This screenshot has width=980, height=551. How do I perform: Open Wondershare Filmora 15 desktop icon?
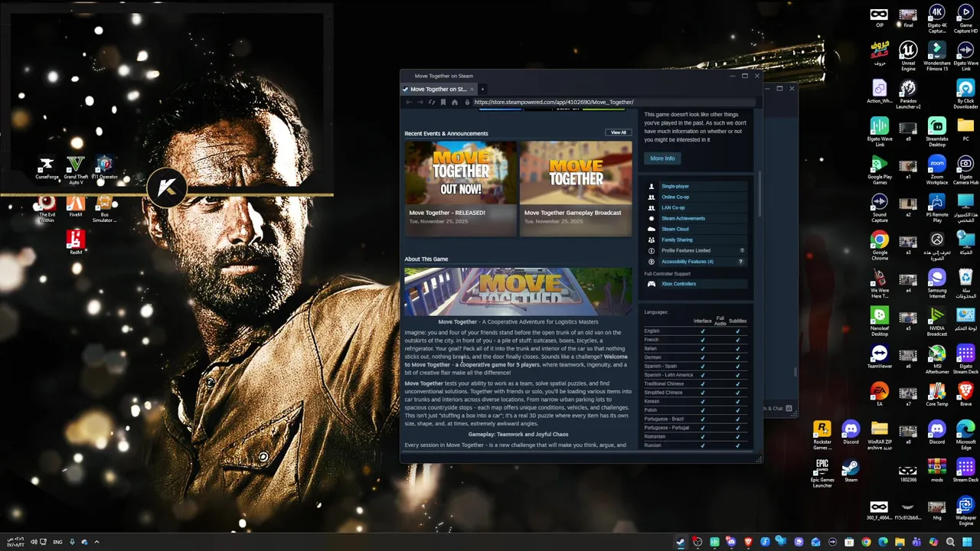coord(936,56)
